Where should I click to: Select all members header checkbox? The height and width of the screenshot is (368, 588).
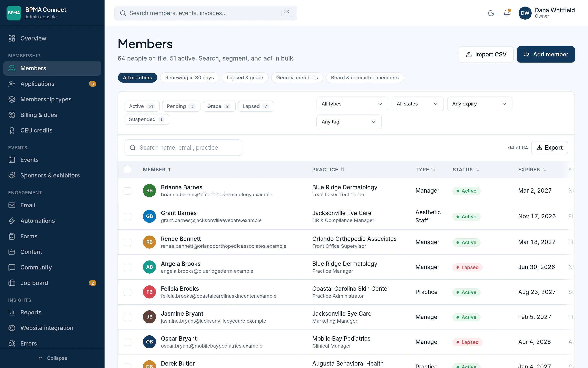coord(127,170)
